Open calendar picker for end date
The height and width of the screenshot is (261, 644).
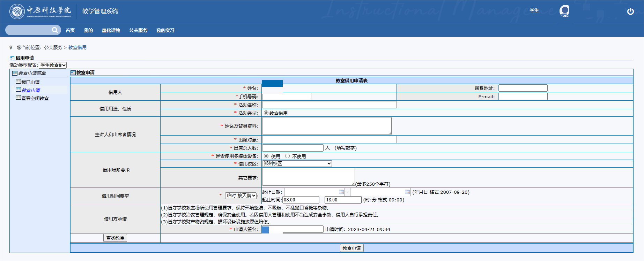pos(407,192)
